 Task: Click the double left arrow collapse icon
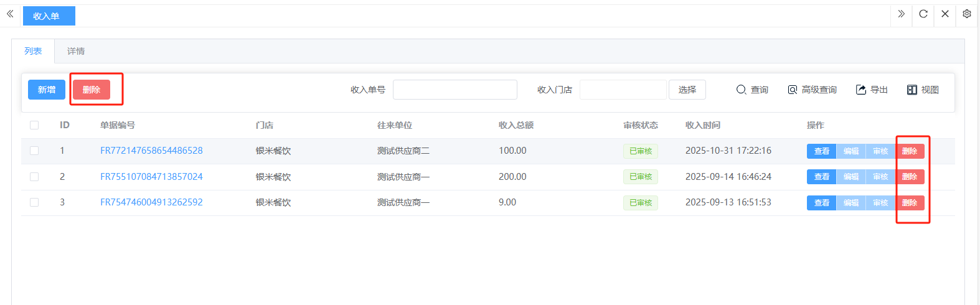tap(10, 14)
